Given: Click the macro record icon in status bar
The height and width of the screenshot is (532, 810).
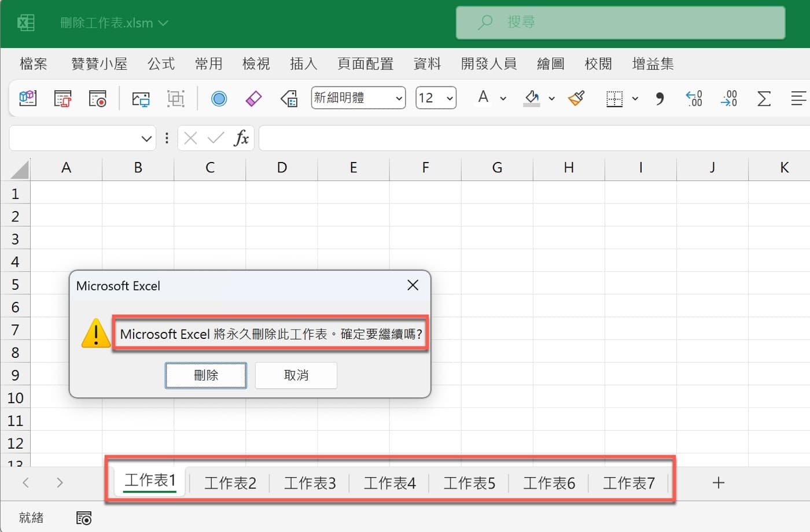Looking at the screenshot, I should coord(84,518).
